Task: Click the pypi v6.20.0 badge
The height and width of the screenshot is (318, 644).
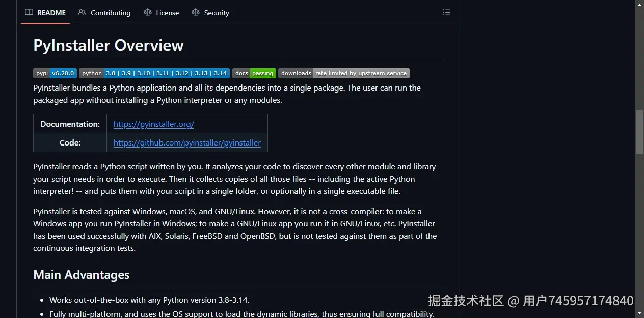Action: point(55,73)
